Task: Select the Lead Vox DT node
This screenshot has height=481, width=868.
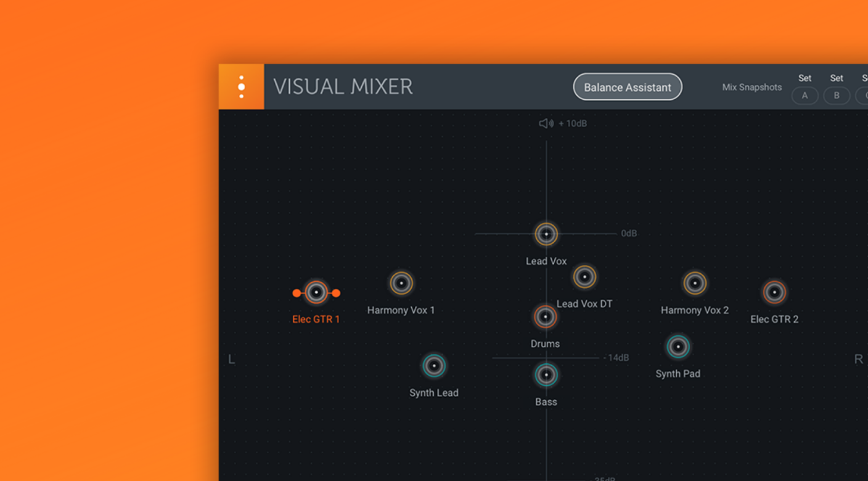Action: pos(584,277)
